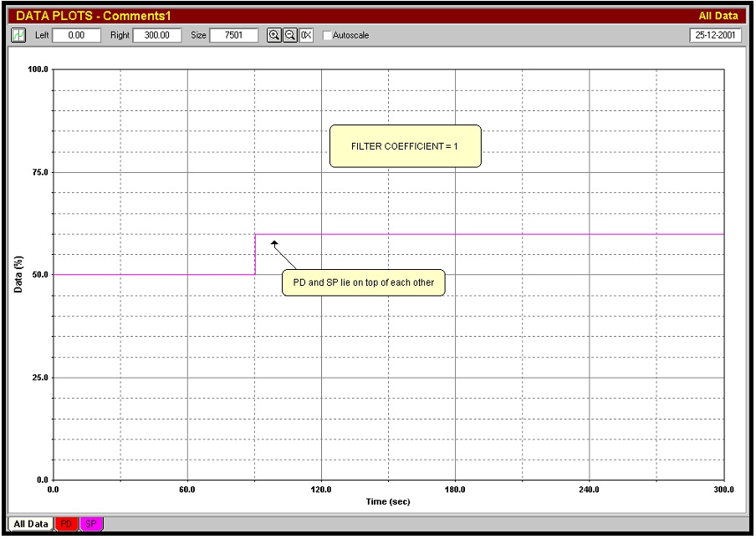Click the Right value field showing 300.00
The image size is (756, 539).
point(159,35)
